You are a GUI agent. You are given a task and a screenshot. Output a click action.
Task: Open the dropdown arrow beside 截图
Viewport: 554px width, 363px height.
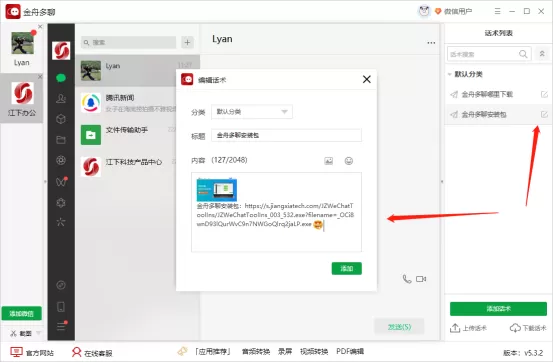click(x=39, y=333)
